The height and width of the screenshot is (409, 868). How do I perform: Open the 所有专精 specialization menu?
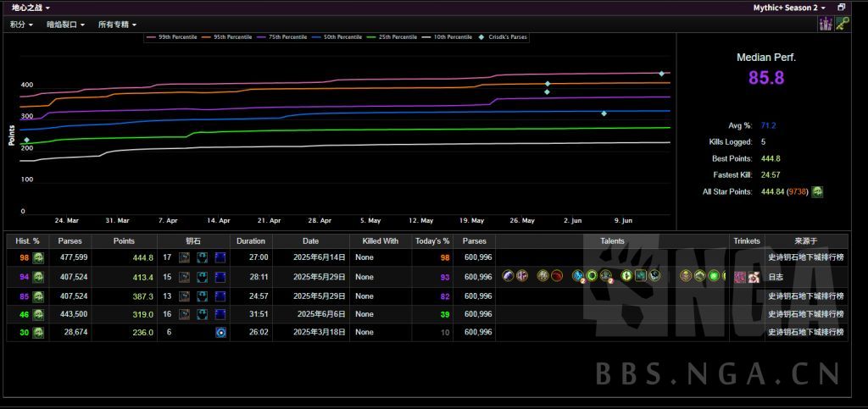(x=116, y=25)
